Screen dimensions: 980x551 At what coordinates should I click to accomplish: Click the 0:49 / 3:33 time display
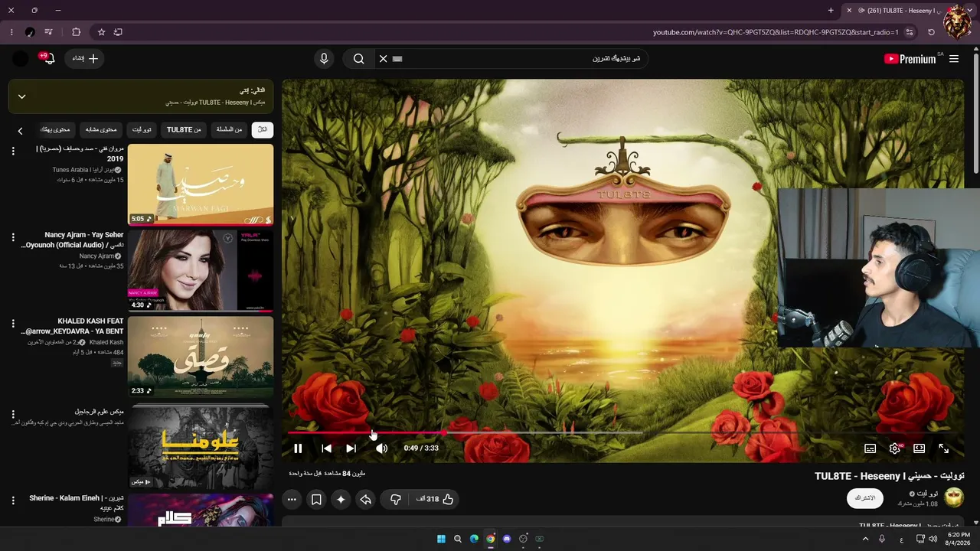click(x=421, y=448)
